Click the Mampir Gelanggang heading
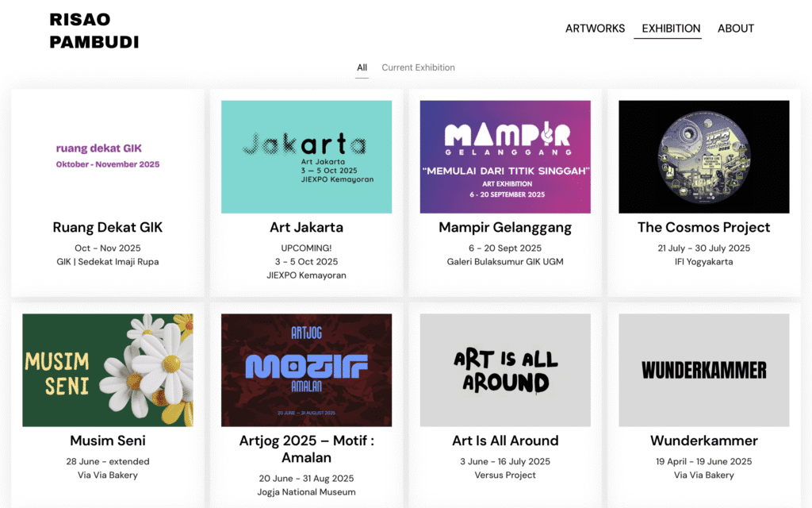 click(x=505, y=228)
